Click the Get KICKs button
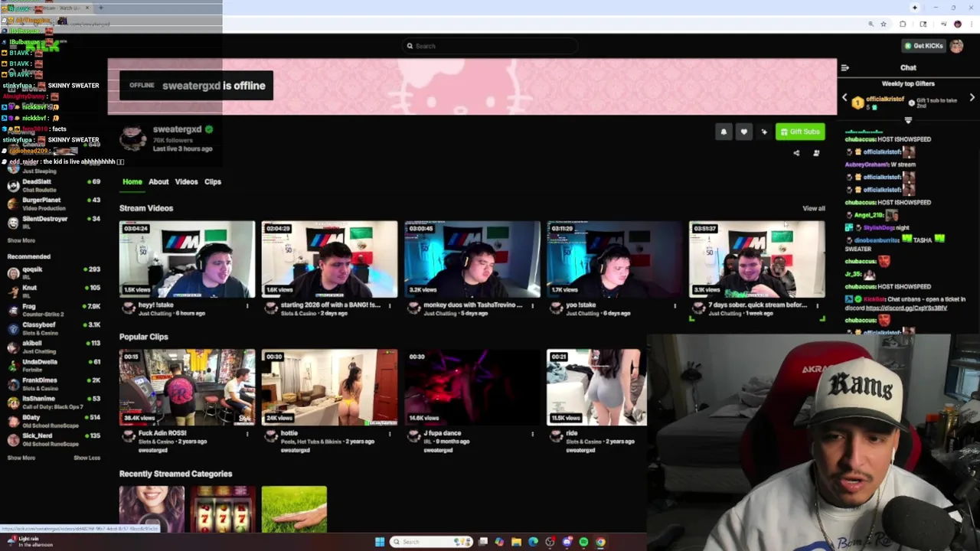The width and height of the screenshot is (980, 551). point(923,46)
